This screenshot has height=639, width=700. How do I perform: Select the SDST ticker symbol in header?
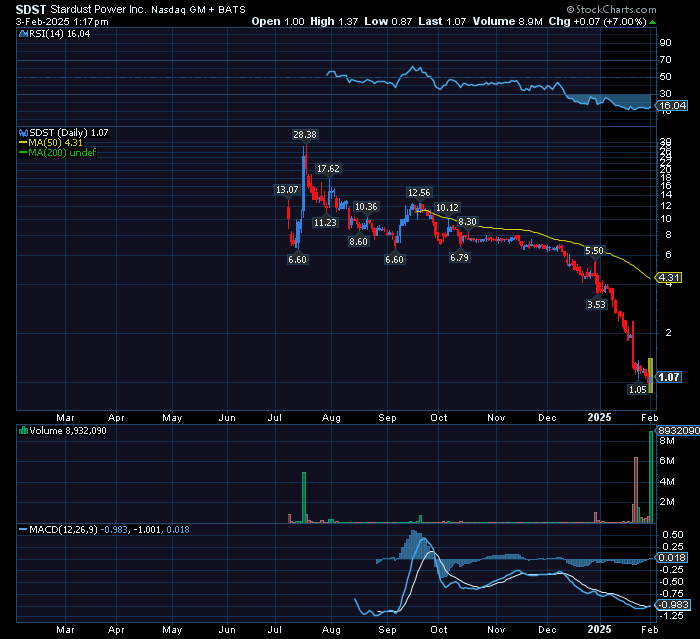tap(31, 9)
